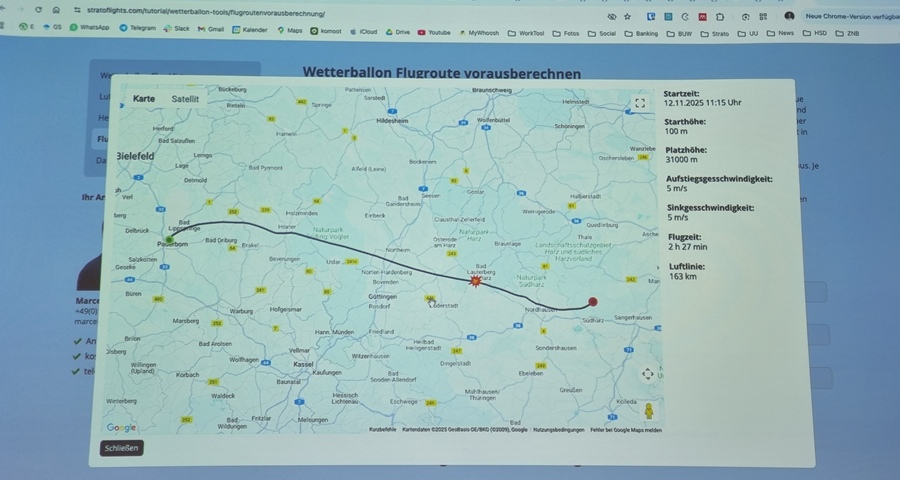Toggle fullscreen view of the map
This screenshot has width=900, height=480.
(640, 103)
